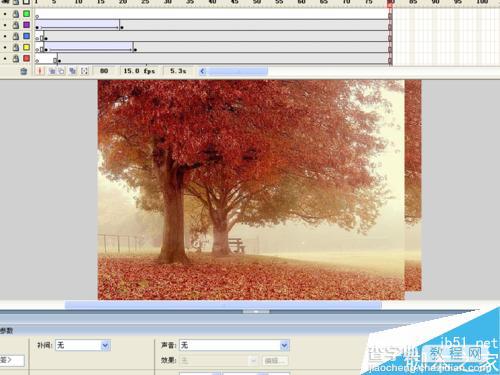Toggle visibility dot of yellow layer
The height and width of the screenshot is (375, 500).
(5, 47)
